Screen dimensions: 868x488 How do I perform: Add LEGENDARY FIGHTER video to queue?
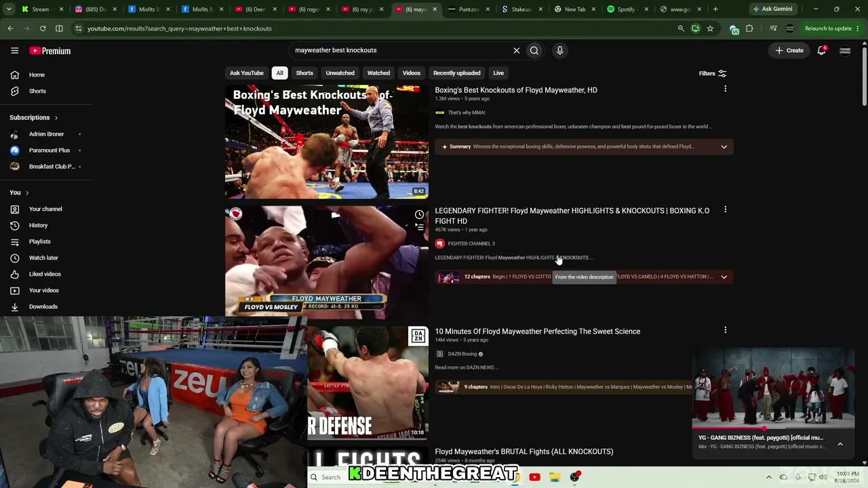click(419, 227)
